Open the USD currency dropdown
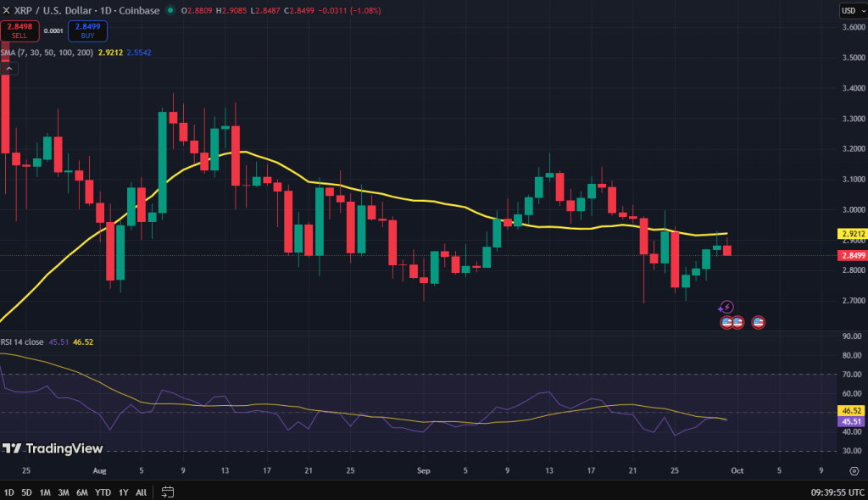 click(x=853, y=10)
